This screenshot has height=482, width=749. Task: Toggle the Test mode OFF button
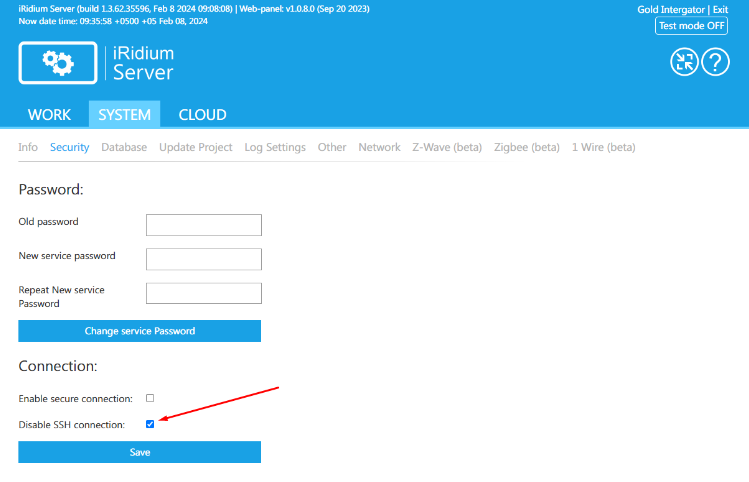(691, 26)
